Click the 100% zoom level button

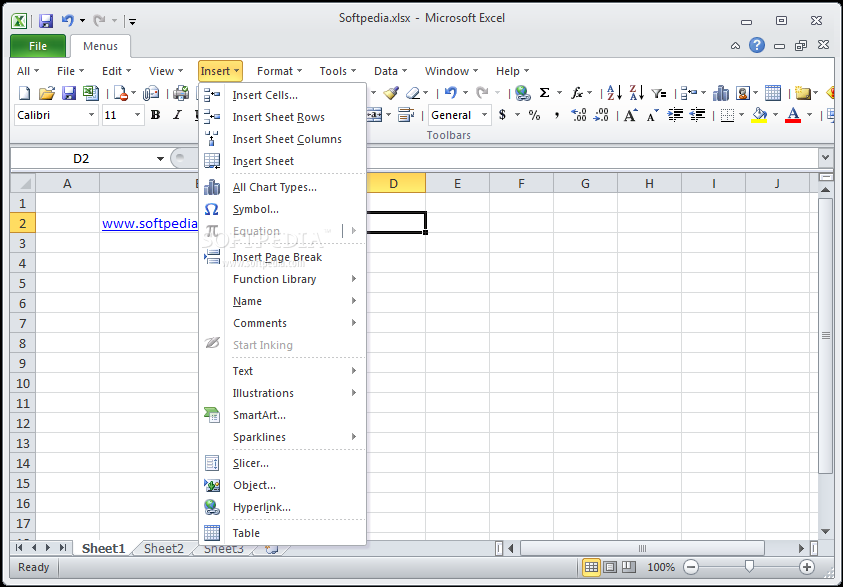click(x=661, y=567)
